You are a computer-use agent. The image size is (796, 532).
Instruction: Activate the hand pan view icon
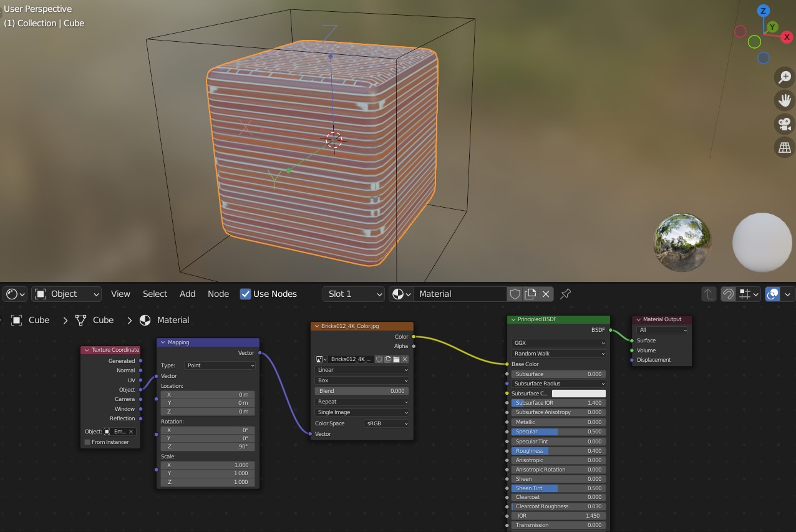784,100
